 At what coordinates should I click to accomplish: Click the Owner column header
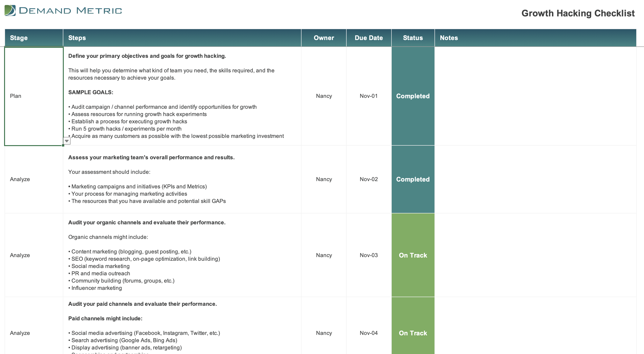tap(324, 38)
